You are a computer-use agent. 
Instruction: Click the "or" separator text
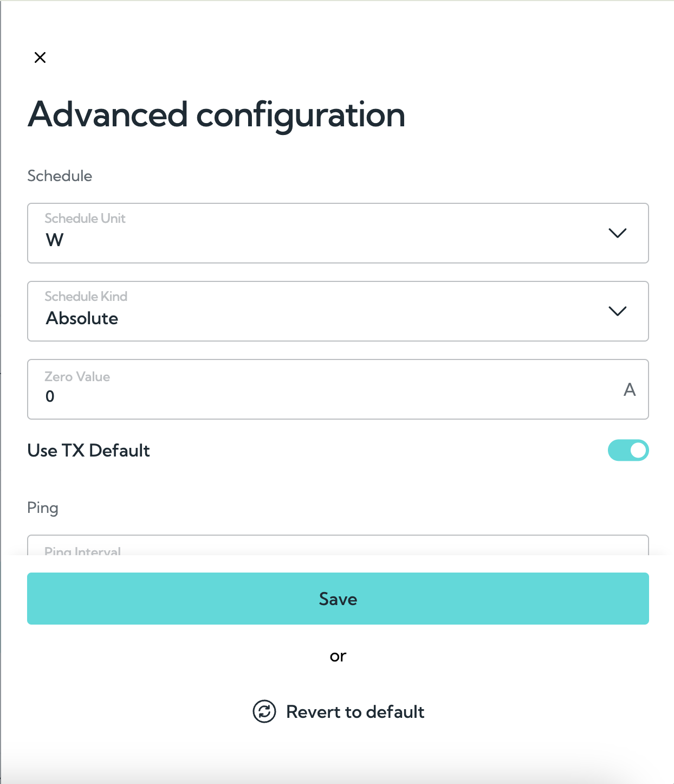[338, 657]
